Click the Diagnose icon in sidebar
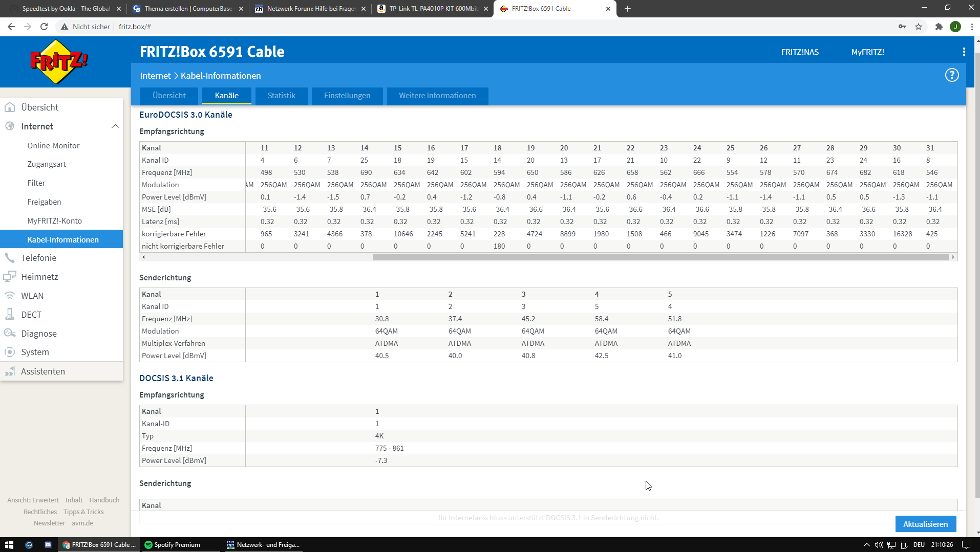This screenshot has height=552, width=980. click(10, 334)
